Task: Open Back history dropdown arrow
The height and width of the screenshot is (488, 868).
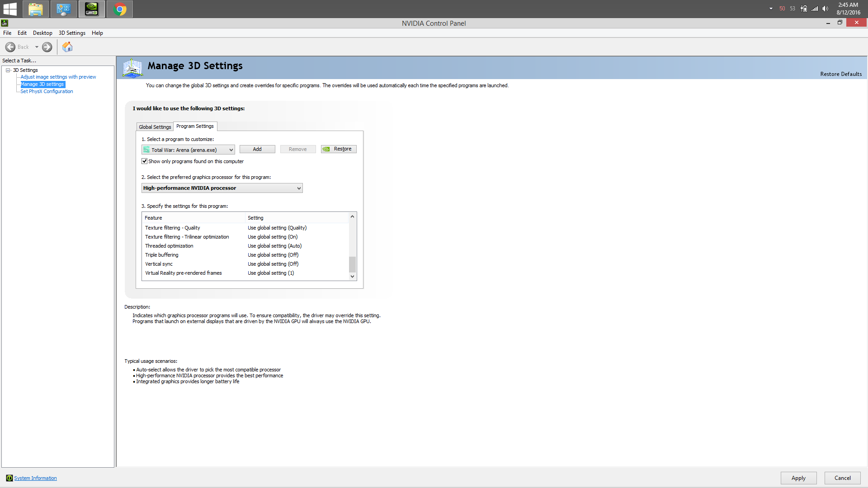Action: point(37,47)
